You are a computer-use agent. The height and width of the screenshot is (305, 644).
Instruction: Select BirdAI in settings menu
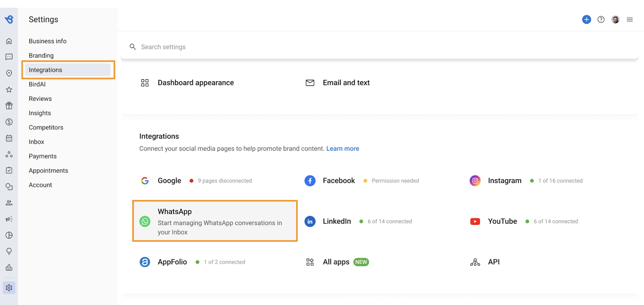(x=37, y=84)
